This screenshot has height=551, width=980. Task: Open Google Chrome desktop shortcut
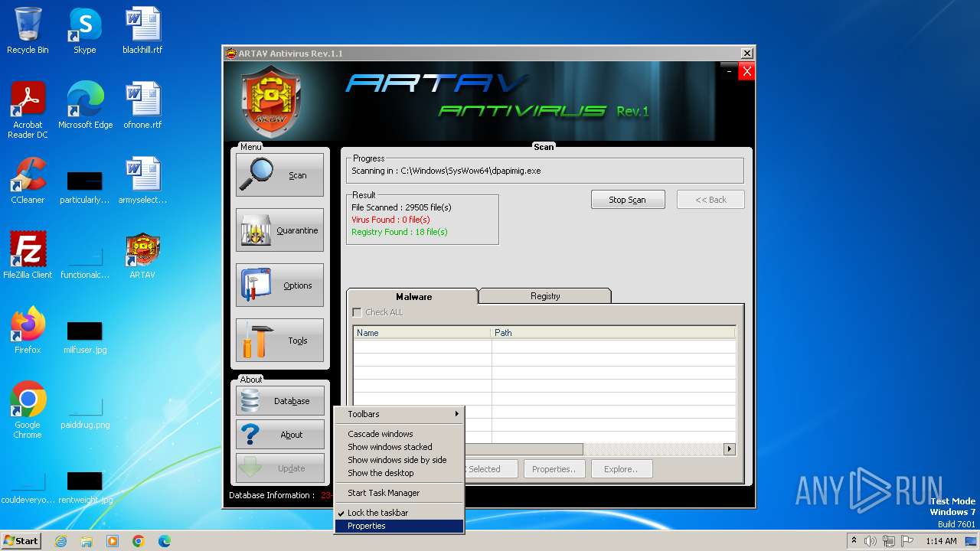point(28,410)
